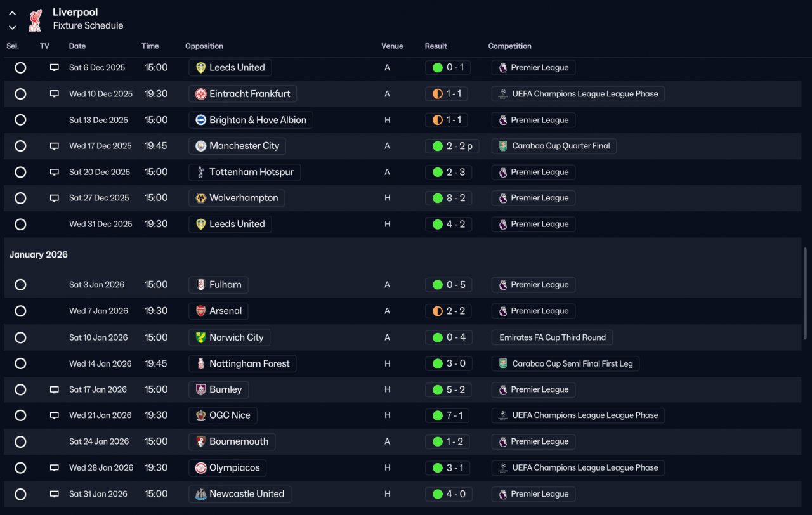Click the TV icon for the Burnley fixture
The height and width of the screenshot is (515, 812).
55,389
